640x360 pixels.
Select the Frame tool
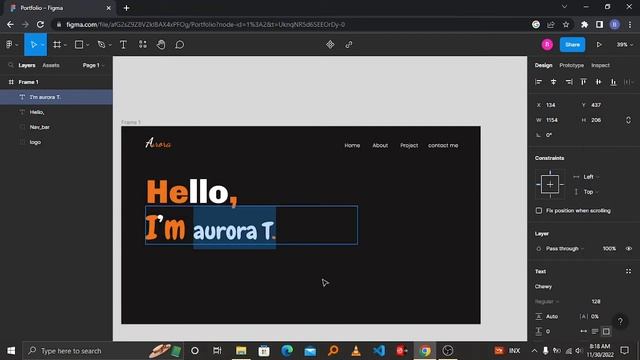click(57, 44)
